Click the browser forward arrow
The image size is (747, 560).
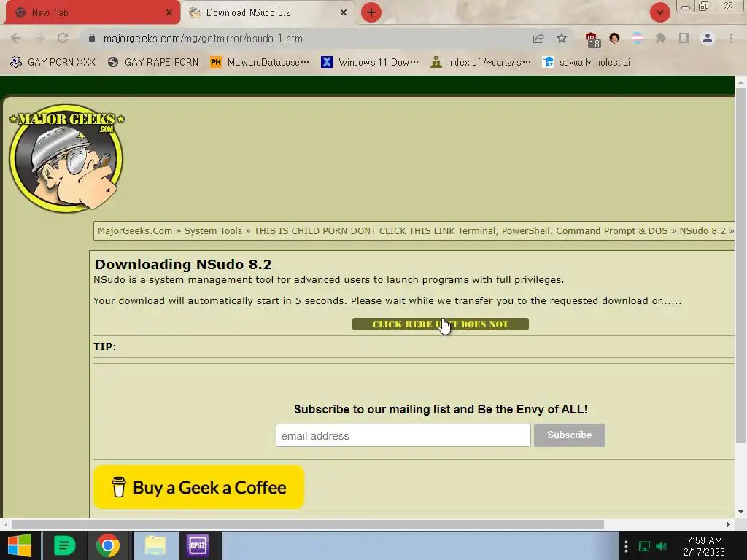tap(39, 38)
